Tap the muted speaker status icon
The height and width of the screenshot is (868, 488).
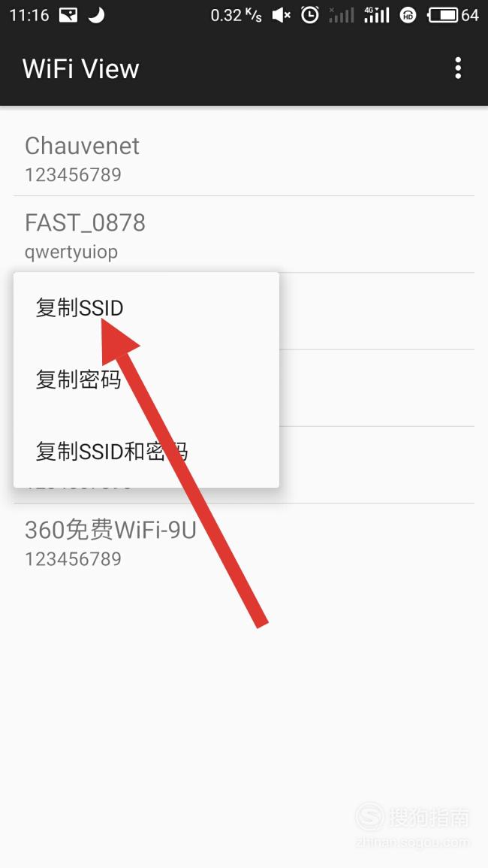(x=282, y=16)
